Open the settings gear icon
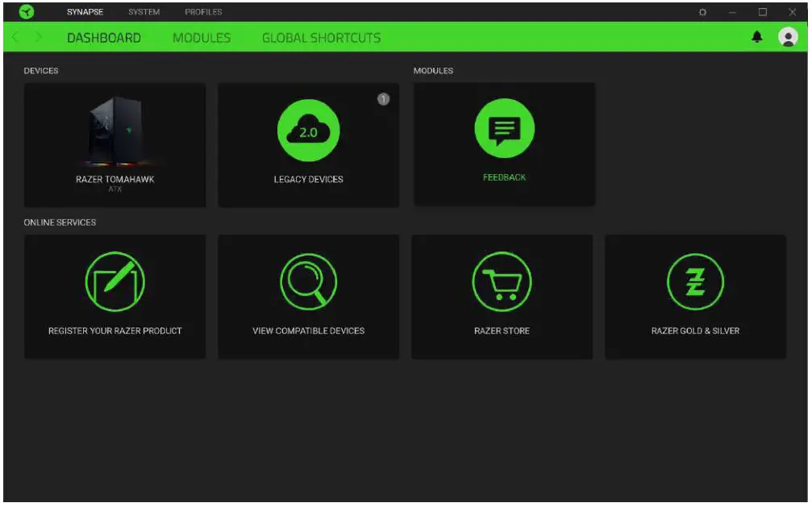 click(x=702, y=12)
